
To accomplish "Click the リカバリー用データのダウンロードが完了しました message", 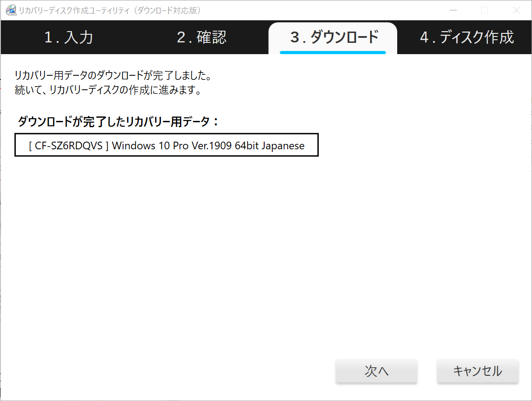I will (x=113, y=75).
